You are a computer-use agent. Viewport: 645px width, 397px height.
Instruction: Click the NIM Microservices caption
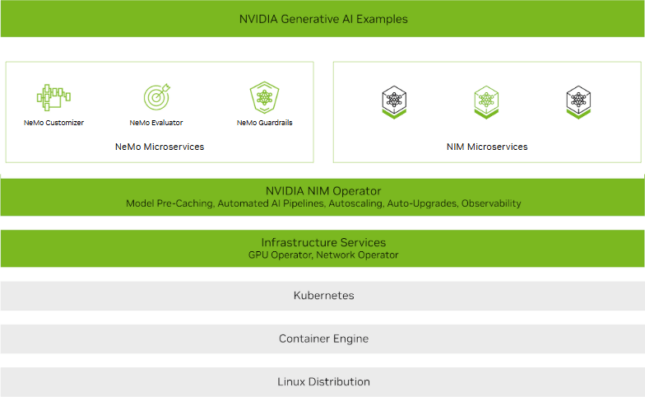pos(487,147)
